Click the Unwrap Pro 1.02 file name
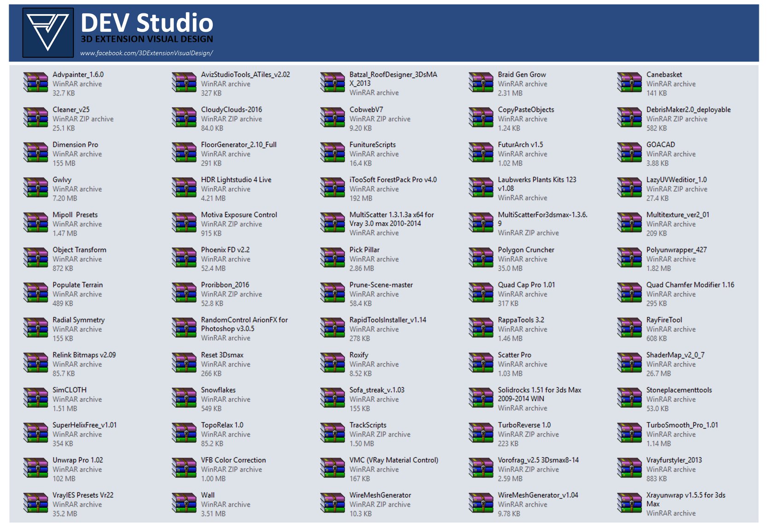 click(x=78, y=460)
